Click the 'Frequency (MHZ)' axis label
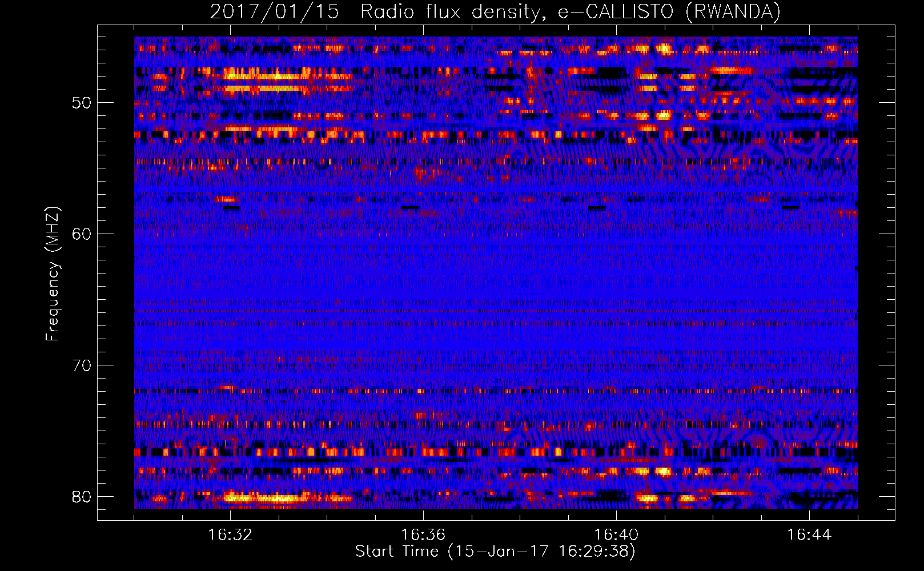This screenshot has height=571, width=924. tap(52, 274)
